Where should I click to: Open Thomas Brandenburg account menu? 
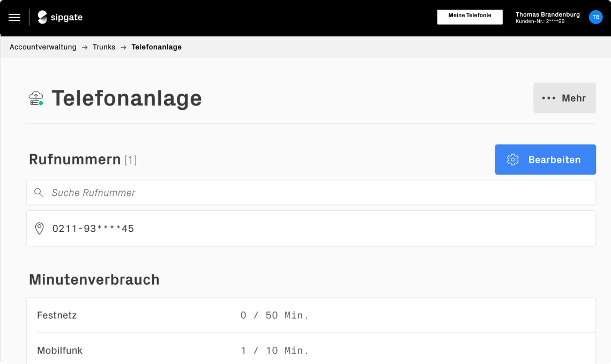(x=547, y=14)
